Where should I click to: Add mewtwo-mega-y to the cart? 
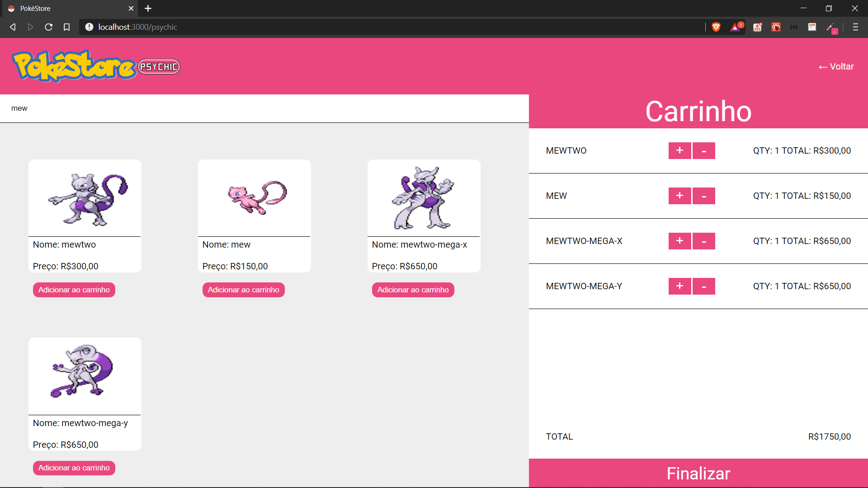pyautogui.click(x=74, y=468)
